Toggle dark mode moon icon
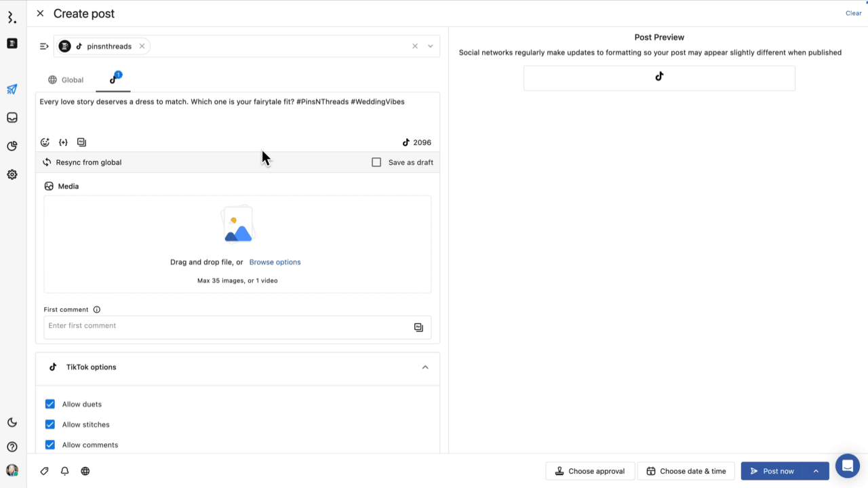The height and width of the screenshot is (488, 868). coord(12,423)
